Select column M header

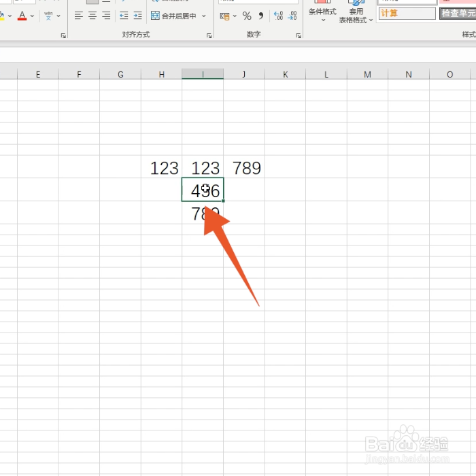[x=368, y=74]
